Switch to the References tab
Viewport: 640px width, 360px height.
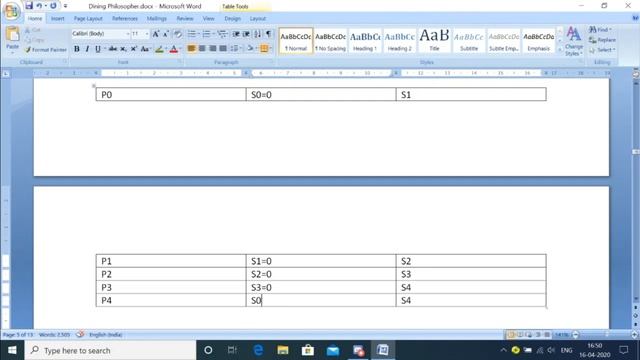[124, 19]
